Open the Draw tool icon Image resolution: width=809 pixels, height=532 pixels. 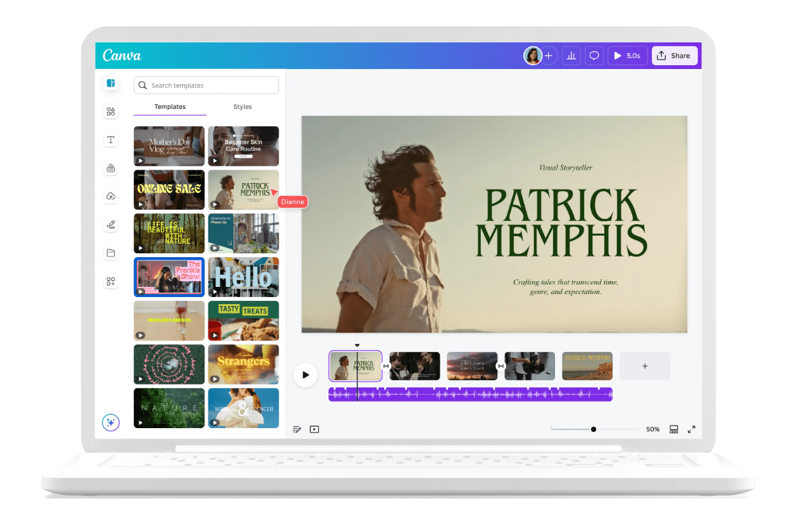111,225
